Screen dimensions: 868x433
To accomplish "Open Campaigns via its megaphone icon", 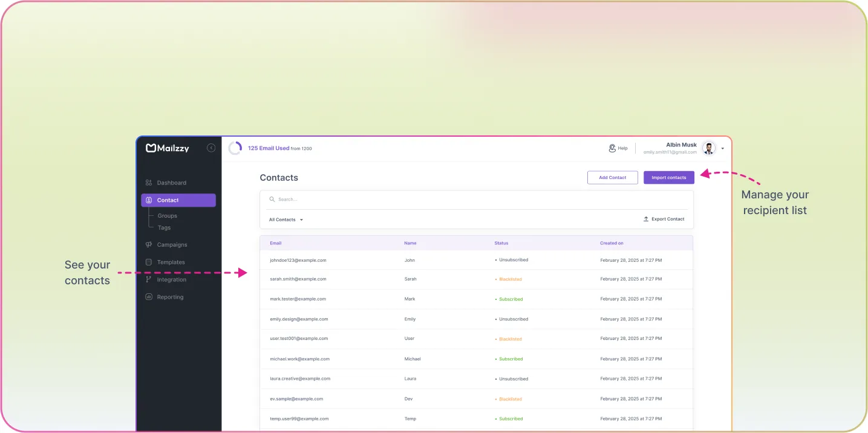I will pyautogui.click(x=149, y=244).
